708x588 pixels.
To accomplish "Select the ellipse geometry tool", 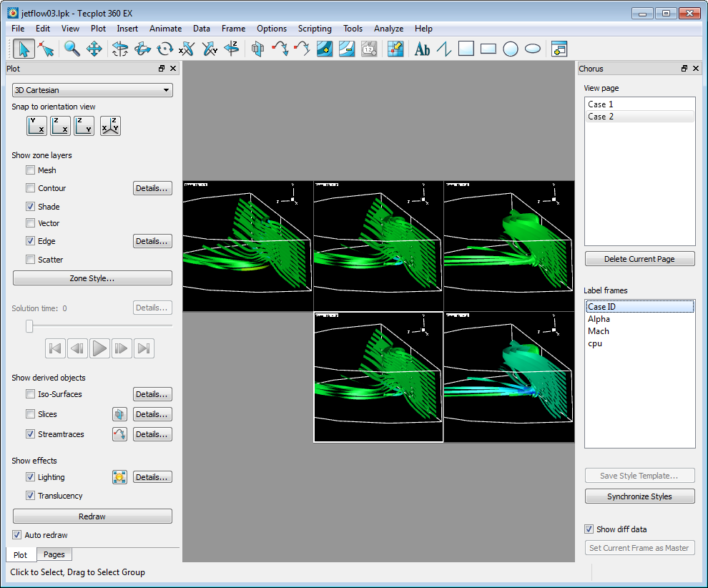I will coord(533,49).
